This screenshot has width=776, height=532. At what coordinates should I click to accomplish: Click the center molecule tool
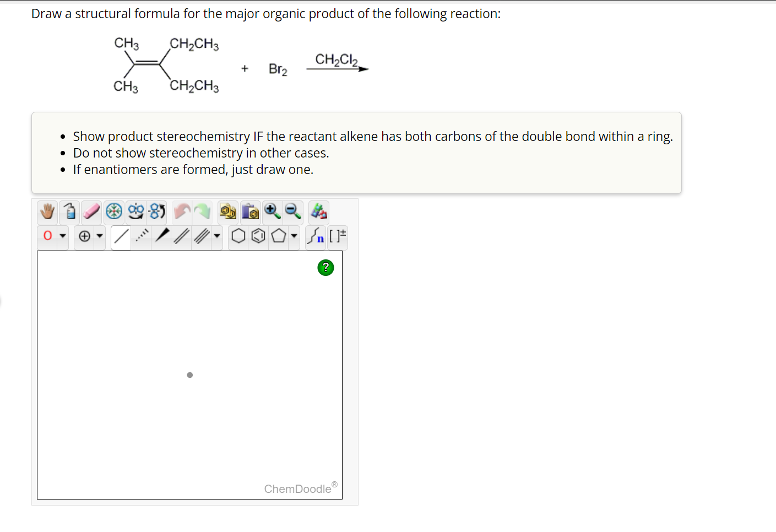(114, 211)
